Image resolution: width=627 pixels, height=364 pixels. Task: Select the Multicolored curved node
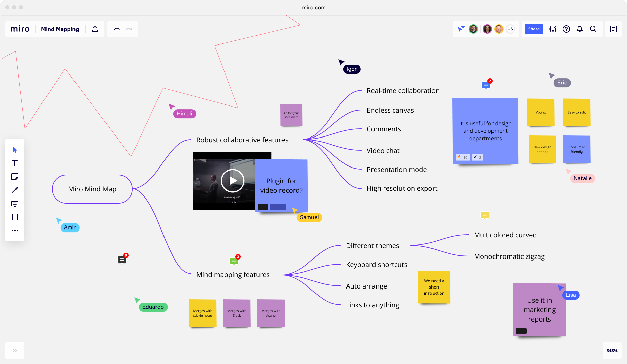(x=505, y=235)
